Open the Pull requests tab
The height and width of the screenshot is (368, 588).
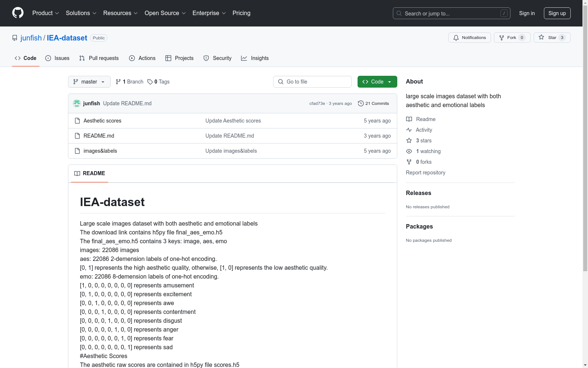[99, 58]
